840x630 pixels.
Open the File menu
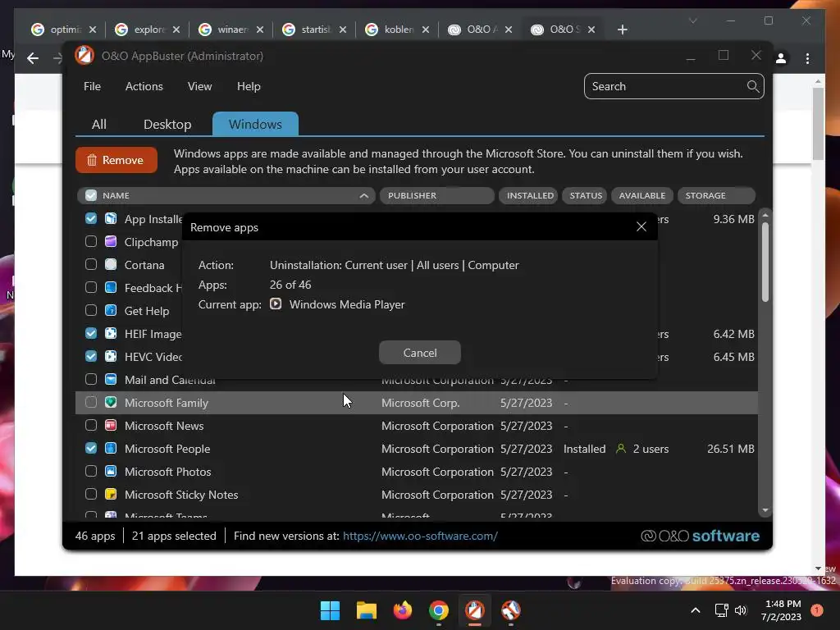pyautogui.click(x=92, y=86)
